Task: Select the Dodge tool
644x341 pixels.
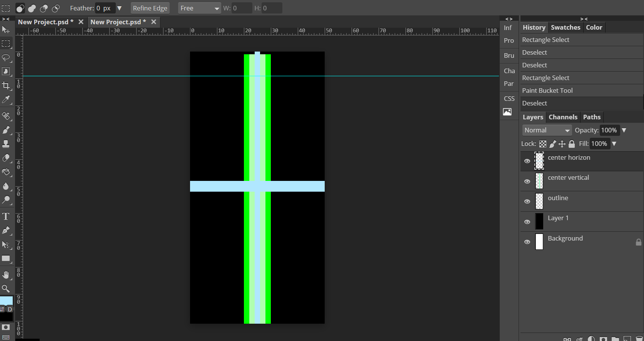Action: tap(6, 200)
